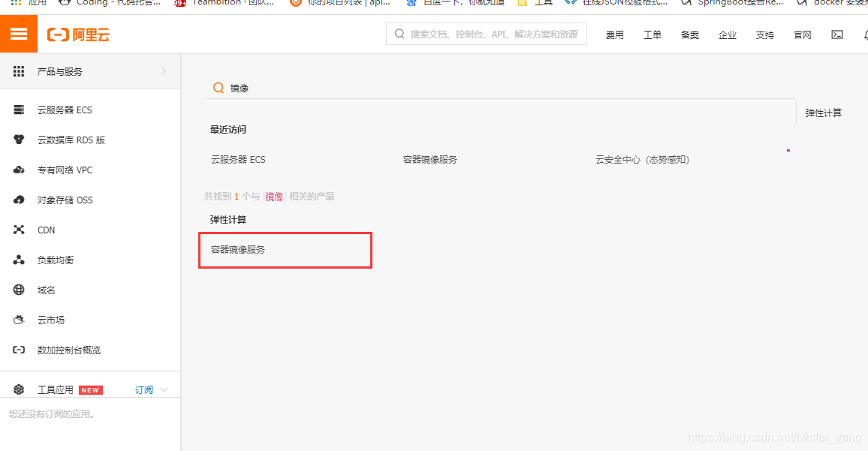The image size is (868, 451).
Task: Open Cloud Shell terminal icon in header
Action: (x=837, y=35)
